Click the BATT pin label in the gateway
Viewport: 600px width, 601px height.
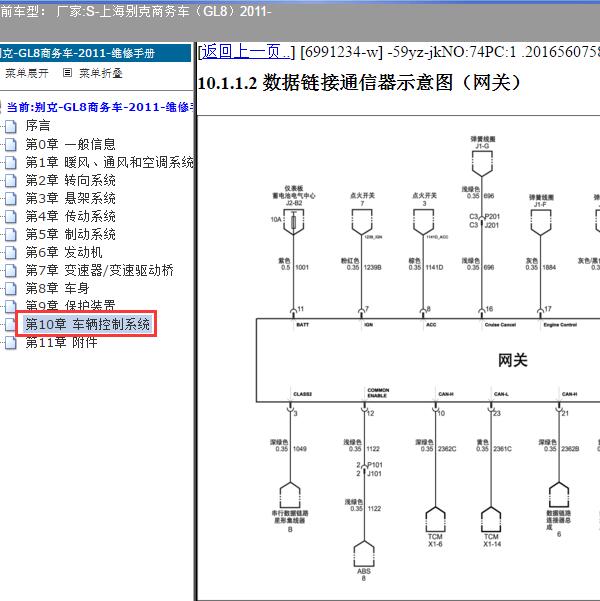(302, 325)
